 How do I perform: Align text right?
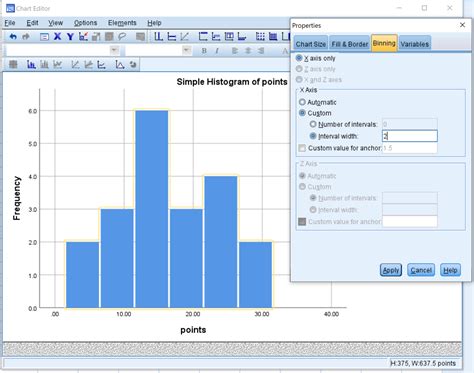(261, 51)
